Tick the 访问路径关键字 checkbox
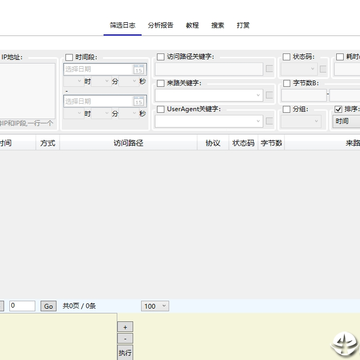 click(161, 57)
